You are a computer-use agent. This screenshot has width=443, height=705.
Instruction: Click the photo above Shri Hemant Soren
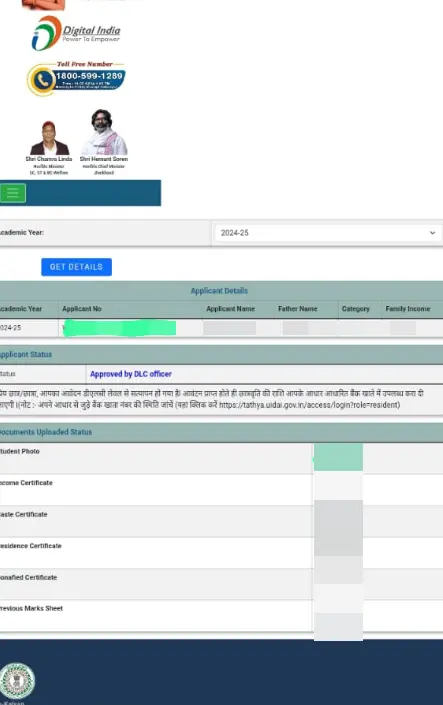point(103,132)
